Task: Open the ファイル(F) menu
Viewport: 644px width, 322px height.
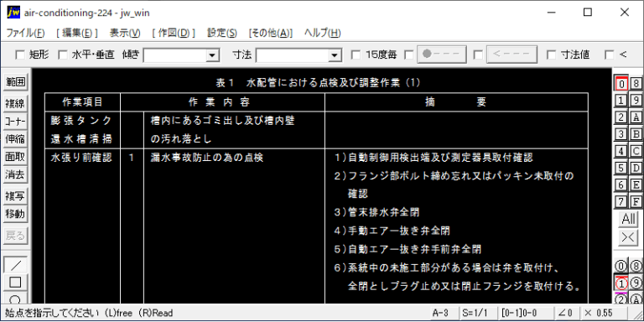Action: click(x=26, y=34)
